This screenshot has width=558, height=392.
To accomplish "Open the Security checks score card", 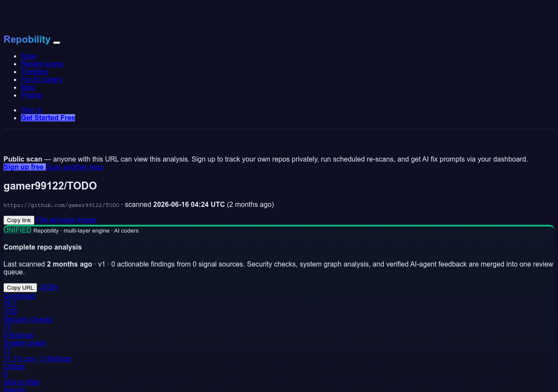I will [x=28, y=327].
